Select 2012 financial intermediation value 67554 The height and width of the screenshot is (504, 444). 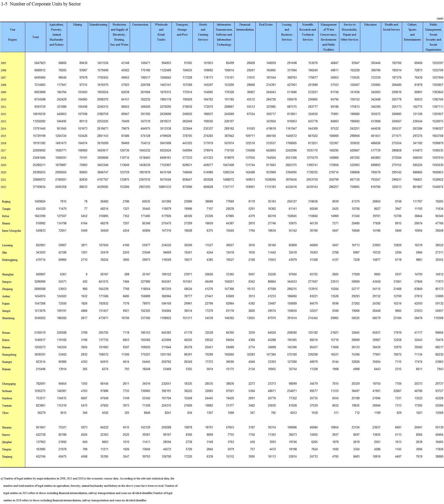point(251,114)
